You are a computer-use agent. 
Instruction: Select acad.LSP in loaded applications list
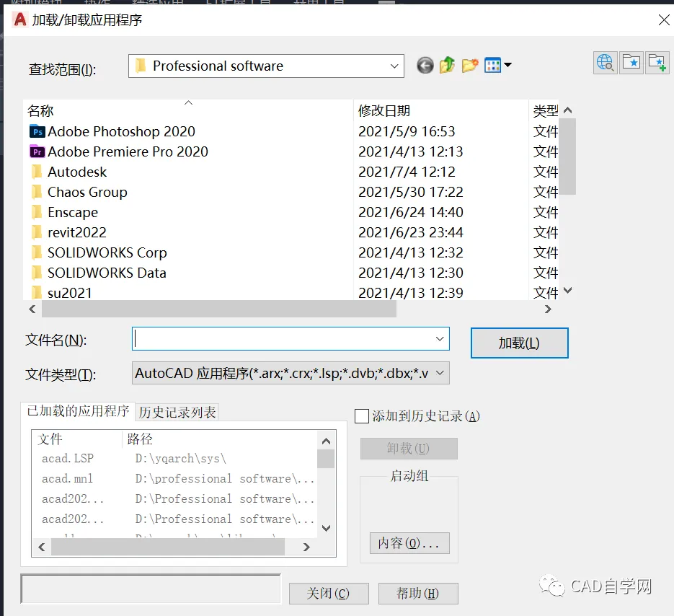[68, 459]
